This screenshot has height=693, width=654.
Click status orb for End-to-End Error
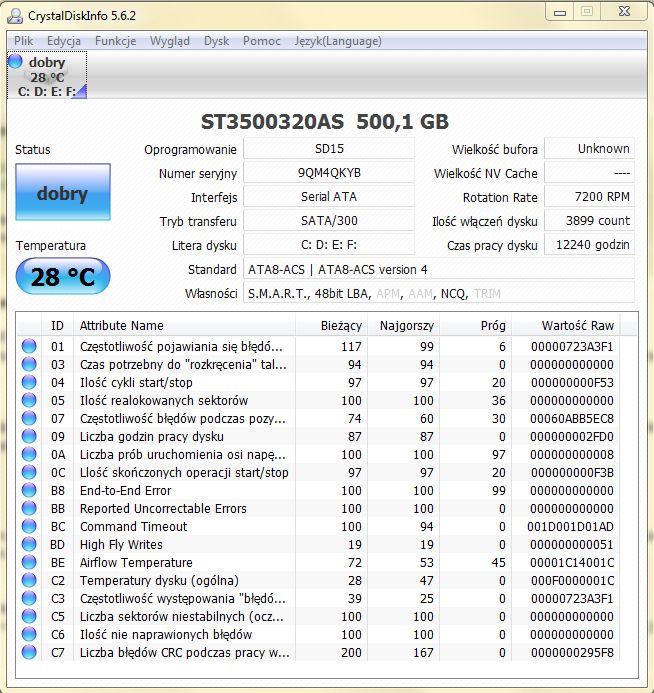[x=29, y=490]
